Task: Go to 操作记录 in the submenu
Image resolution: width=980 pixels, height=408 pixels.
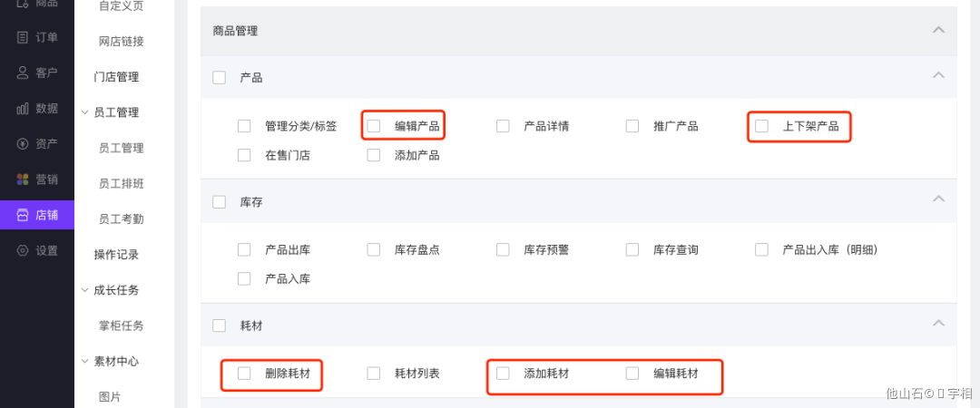Action: [116, 255]
